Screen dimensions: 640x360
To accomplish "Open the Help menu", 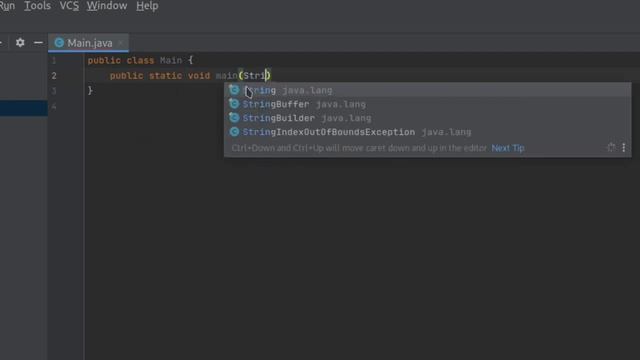I will pyautogui.click(x=147, y=6).
